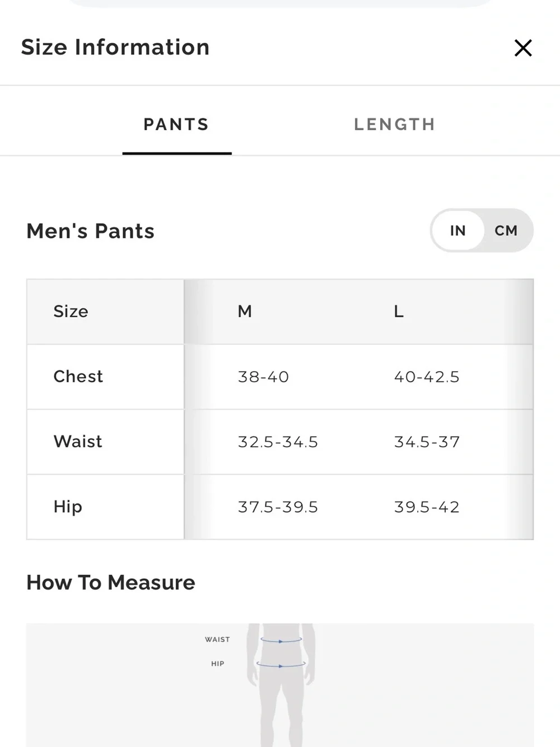Viewport: 560px width, 747px height.
Task: Click the WAIST label on the diagram
Action: 217,639
